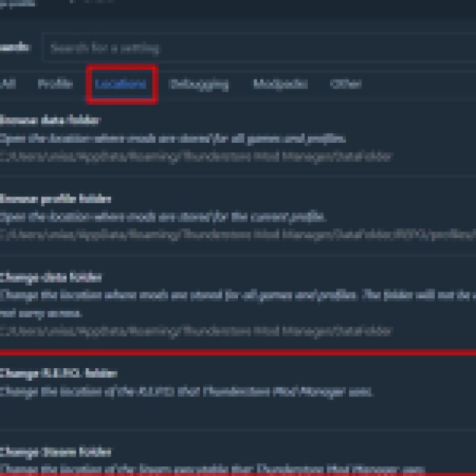
Task: Click the path shown under Change data folder
Action: click(x=196, y=331)
